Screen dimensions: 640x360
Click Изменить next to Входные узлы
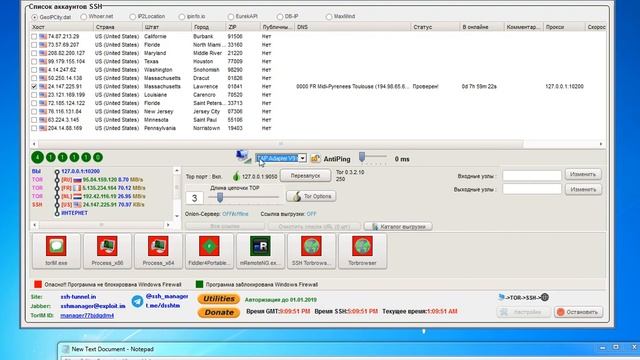[x=583, y=174]
